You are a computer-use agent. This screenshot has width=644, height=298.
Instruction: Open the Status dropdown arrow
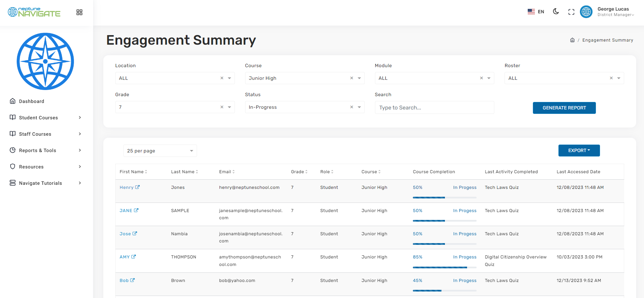(x=359, y=107)
